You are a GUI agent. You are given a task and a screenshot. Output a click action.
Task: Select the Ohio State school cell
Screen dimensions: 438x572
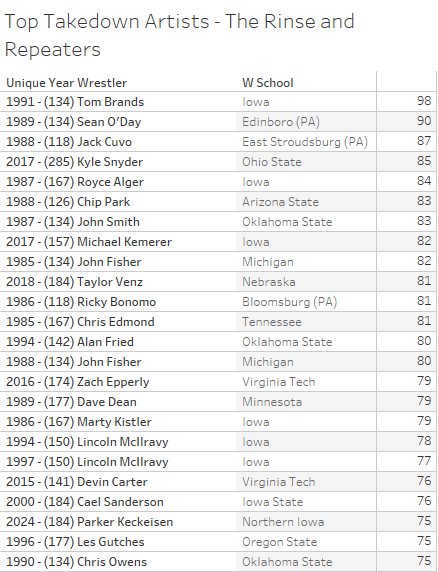tap(272, 162)
